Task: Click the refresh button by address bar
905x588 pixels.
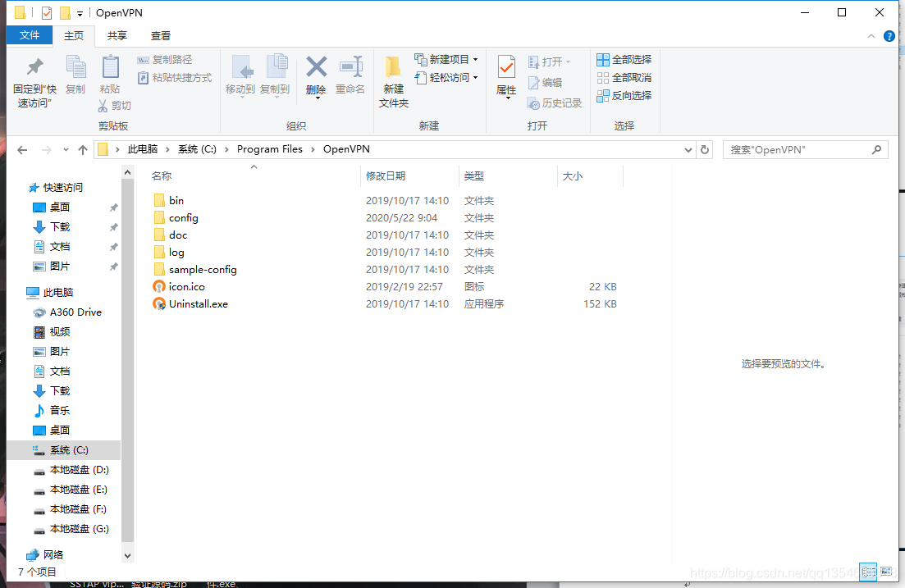Action: tap(705, 150)
